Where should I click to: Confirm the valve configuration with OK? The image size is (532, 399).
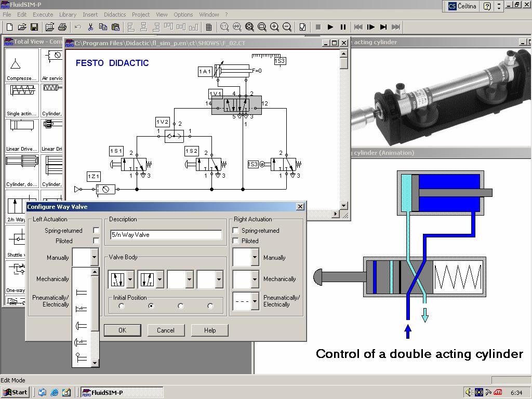tap(123, 330)
